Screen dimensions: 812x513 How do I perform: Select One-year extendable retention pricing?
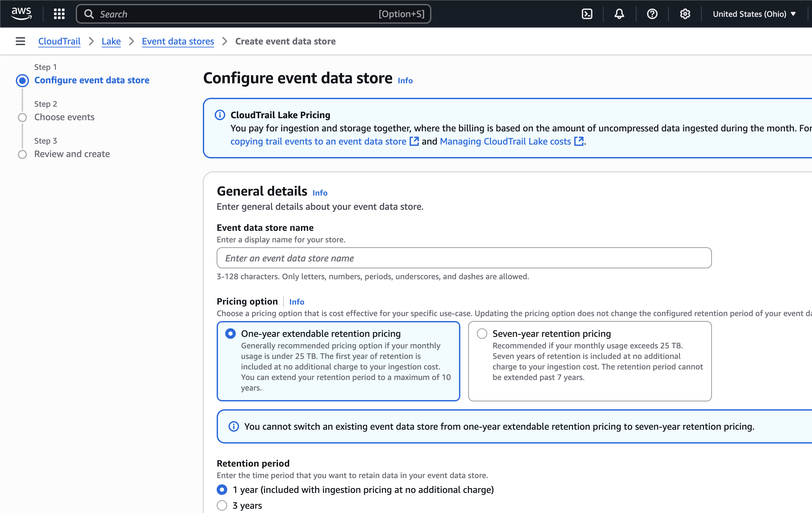[230, 334]
